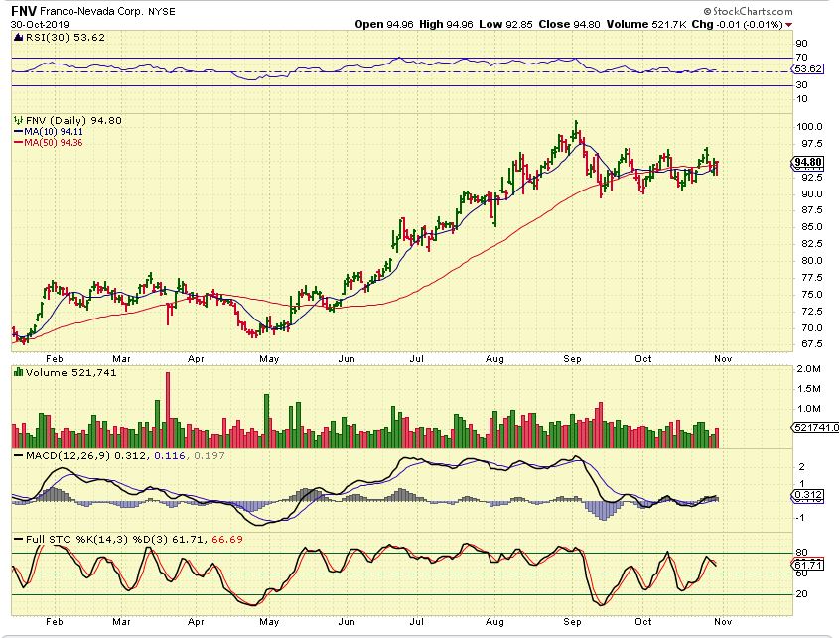Click the NYSE exchange label
Screen dimensions: 840x638
coord(162,12)
